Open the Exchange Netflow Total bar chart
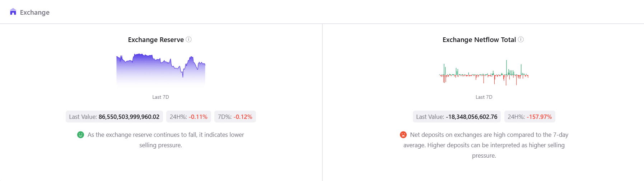 pos(484,73)
